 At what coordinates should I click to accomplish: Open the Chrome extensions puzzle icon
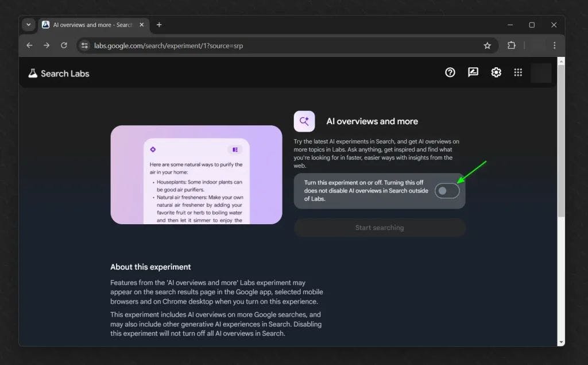click(x=511, y=45)
